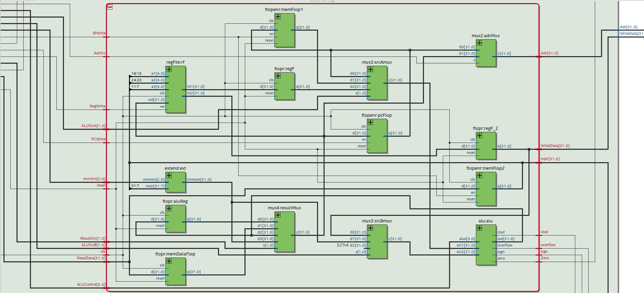Select the PCWrite input port label
644x293 pixels.
click(x=98, y=139)
